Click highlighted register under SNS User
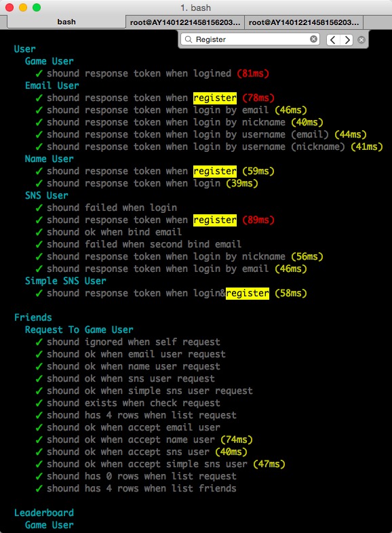Screen dimensions: 392x533 [x=215, y=220]
